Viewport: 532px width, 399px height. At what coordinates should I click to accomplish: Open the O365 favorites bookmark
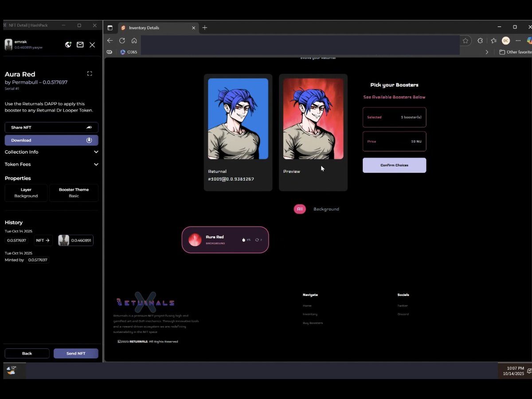[129, 52]
